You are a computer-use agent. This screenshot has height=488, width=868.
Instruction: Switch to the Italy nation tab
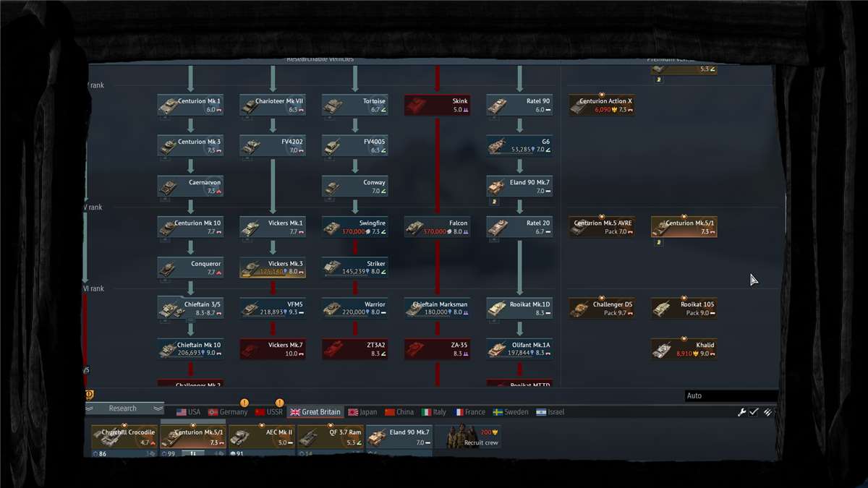click(x=434, y=412)
